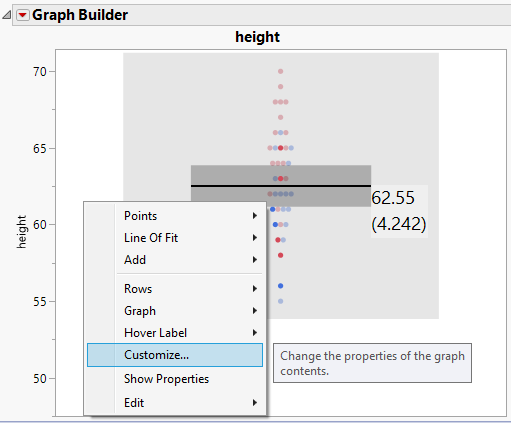Click the black mean line

coord(281,186)
